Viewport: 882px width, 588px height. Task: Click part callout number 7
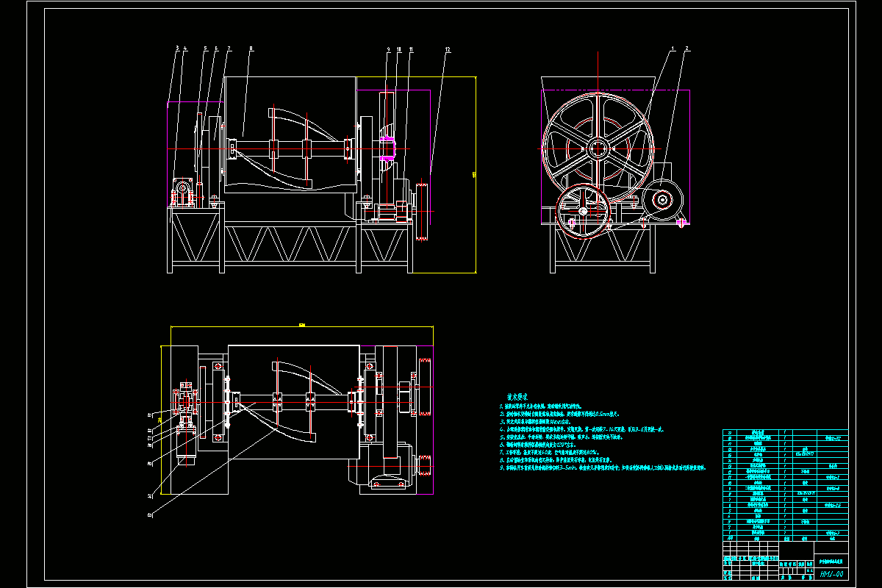point(229,49)
